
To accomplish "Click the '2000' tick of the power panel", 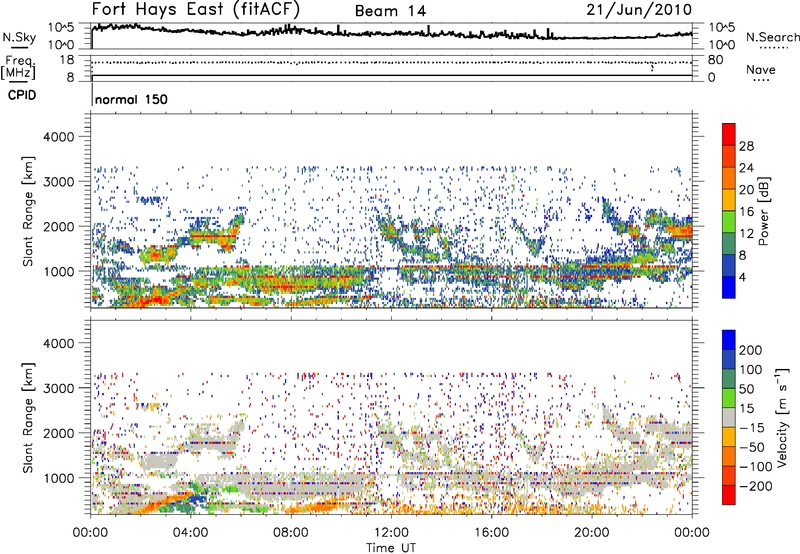I will (x=58, y=226).
